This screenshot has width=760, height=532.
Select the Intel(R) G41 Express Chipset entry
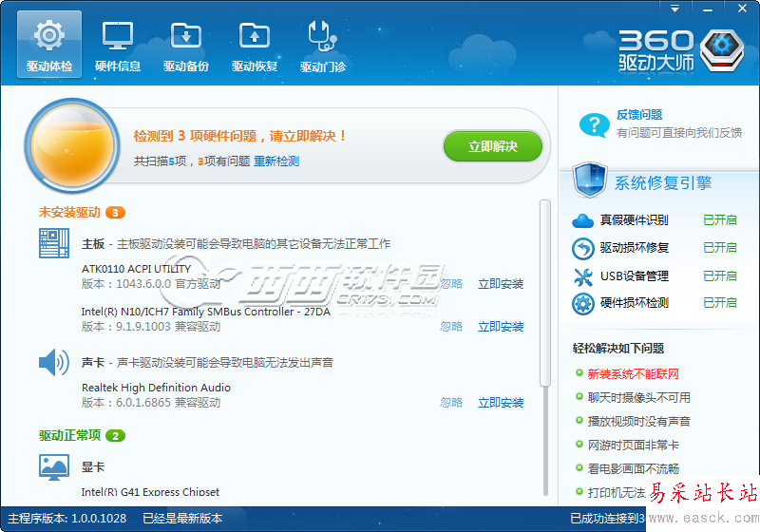point(150,492)
